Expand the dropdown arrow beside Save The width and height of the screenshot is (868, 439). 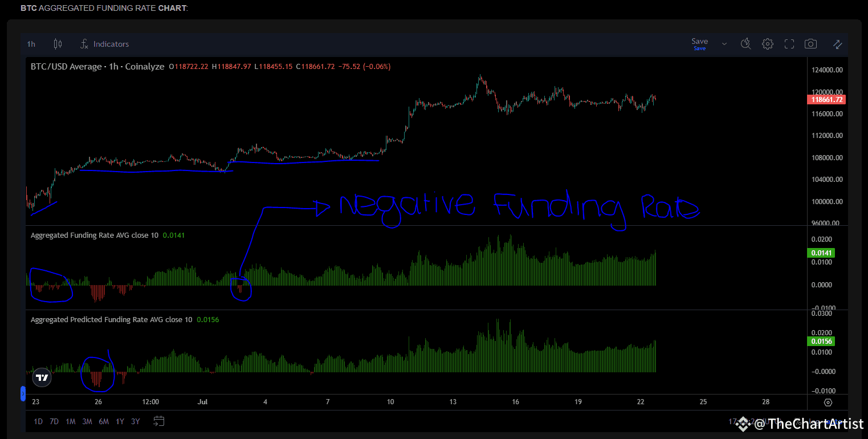tap(724, 44)
